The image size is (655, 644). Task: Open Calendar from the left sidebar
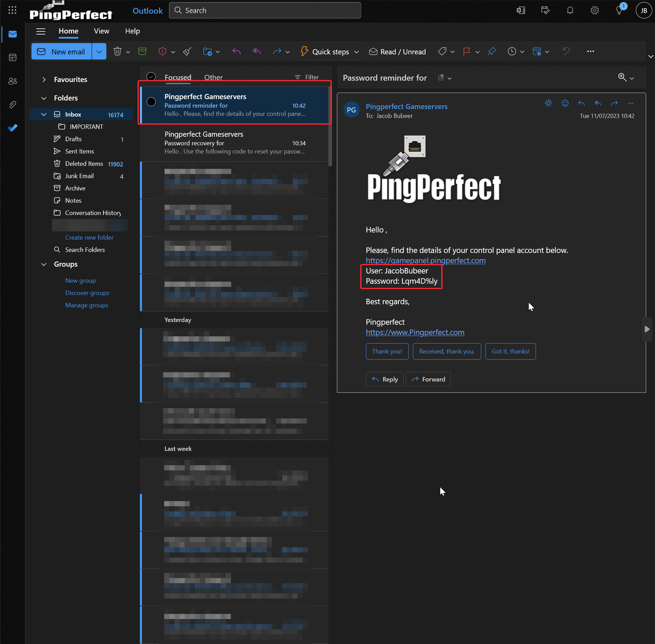(13, 57)
